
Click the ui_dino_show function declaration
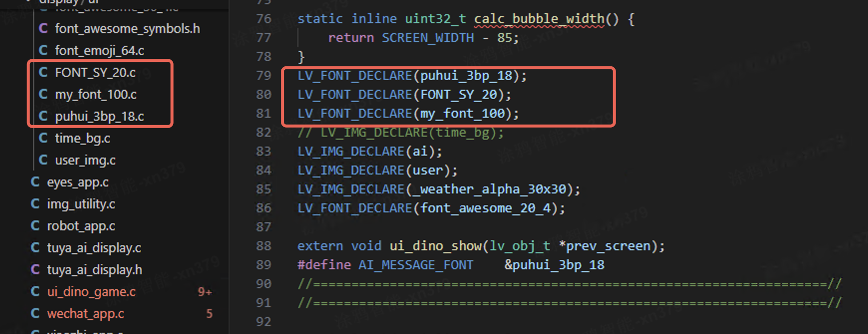(x=435, y=246)
